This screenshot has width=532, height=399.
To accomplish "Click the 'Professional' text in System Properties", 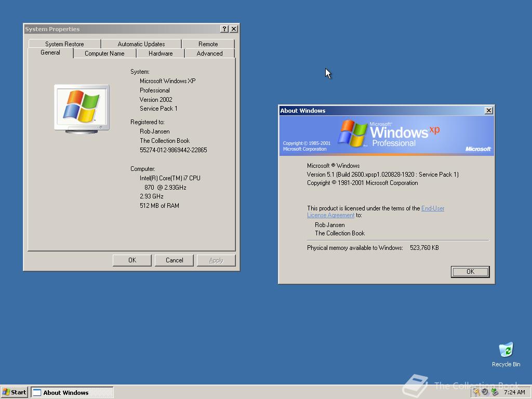I will coord(154,90).
